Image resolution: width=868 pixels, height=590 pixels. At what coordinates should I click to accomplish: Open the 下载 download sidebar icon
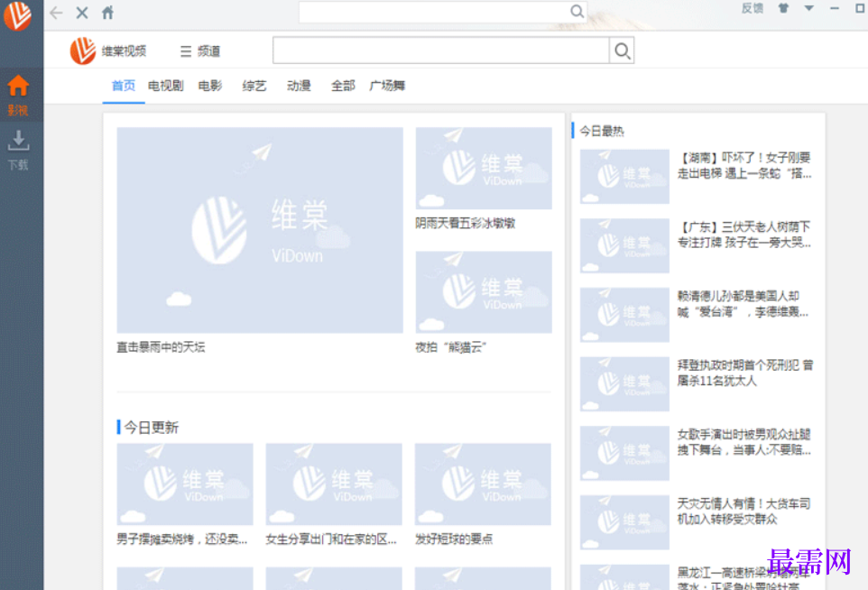tap(18, 150)
